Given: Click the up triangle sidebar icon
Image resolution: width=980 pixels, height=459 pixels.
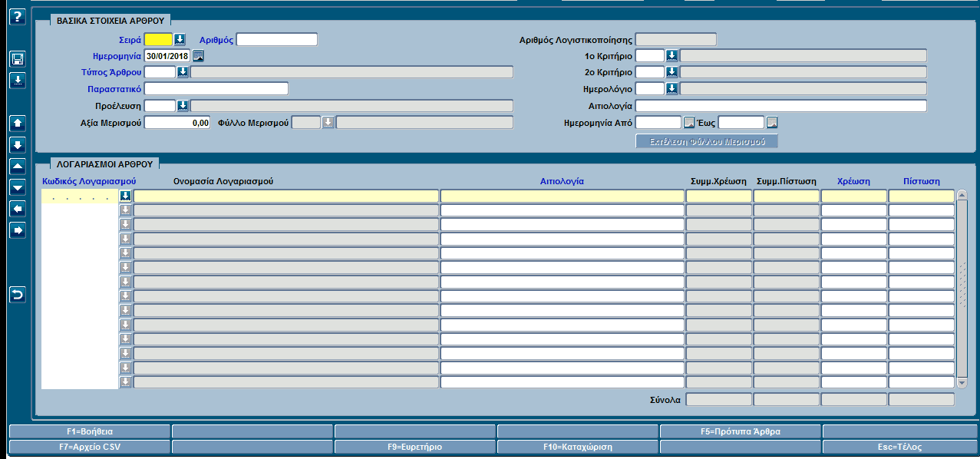Looking at the screenshot, I should pyautogui.click(x=18, y=166).
